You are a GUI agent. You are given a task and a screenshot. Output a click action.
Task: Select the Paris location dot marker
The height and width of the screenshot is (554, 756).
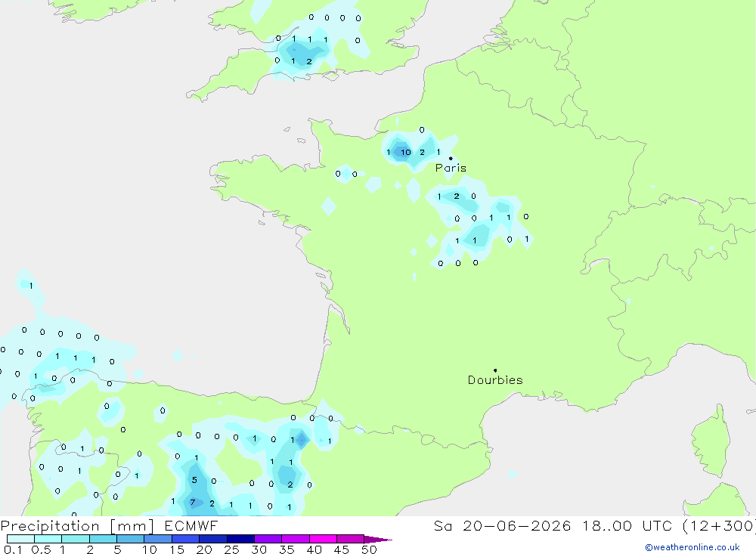[x=451, y=158]
